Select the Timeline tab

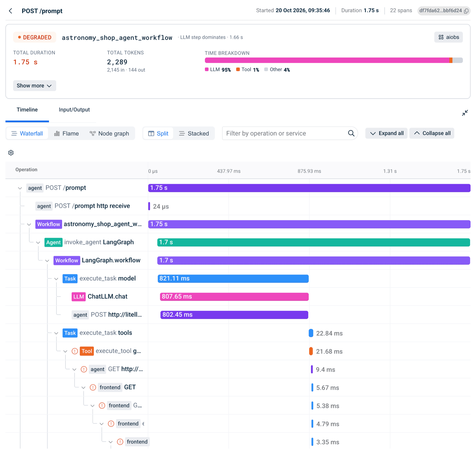[27, 110]
